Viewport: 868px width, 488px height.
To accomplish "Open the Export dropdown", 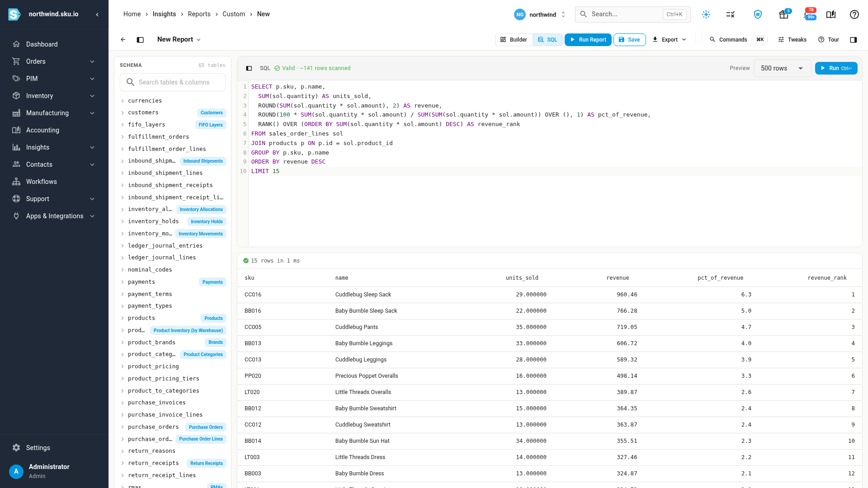I will click(670, 40).
